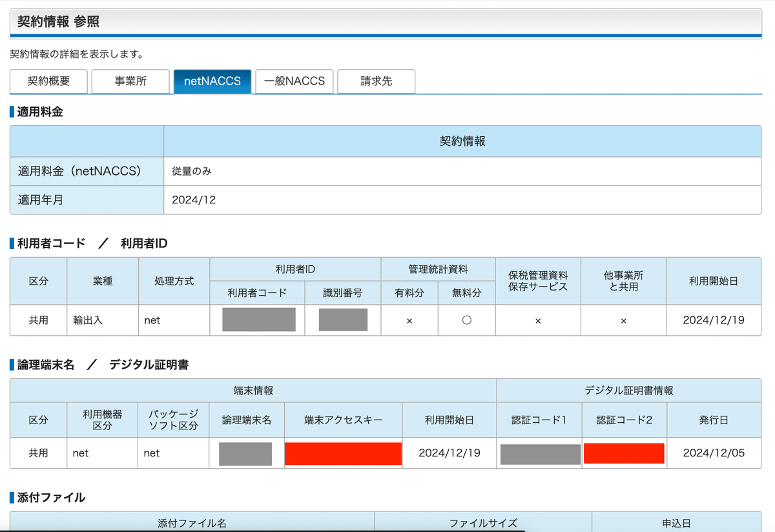775x532 pixels.
Task: Open the 事業所 tab
Action: [130, 81]
